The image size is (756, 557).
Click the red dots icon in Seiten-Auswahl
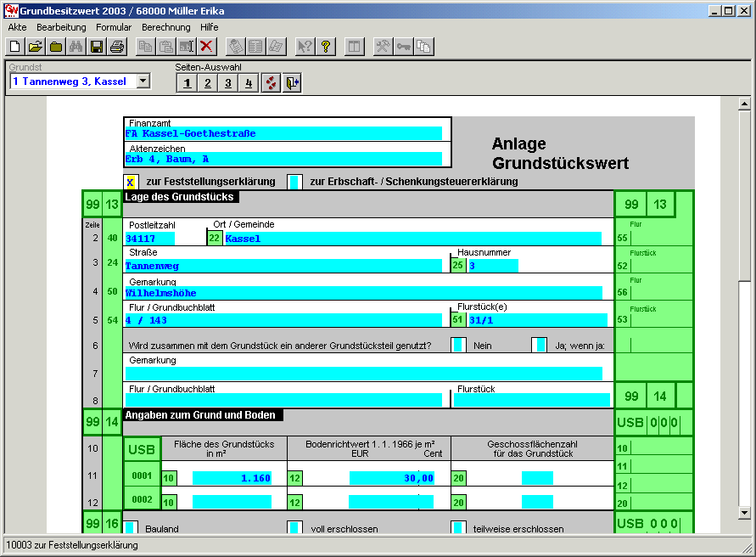[271, 83]
